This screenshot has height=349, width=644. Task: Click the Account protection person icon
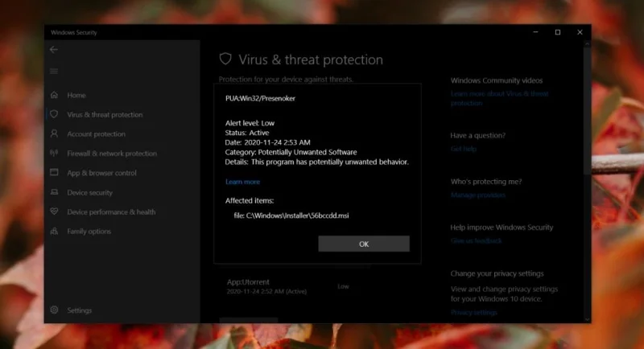[54, 133]
